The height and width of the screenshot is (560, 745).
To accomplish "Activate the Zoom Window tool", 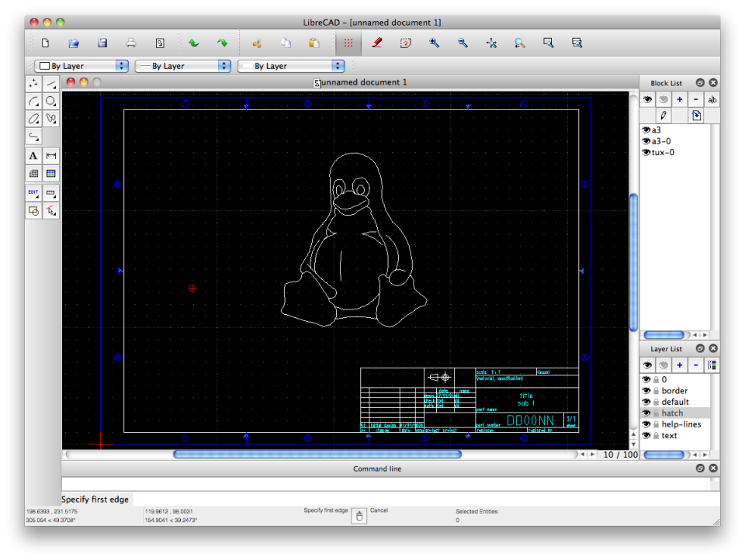I will coord(549,43).
